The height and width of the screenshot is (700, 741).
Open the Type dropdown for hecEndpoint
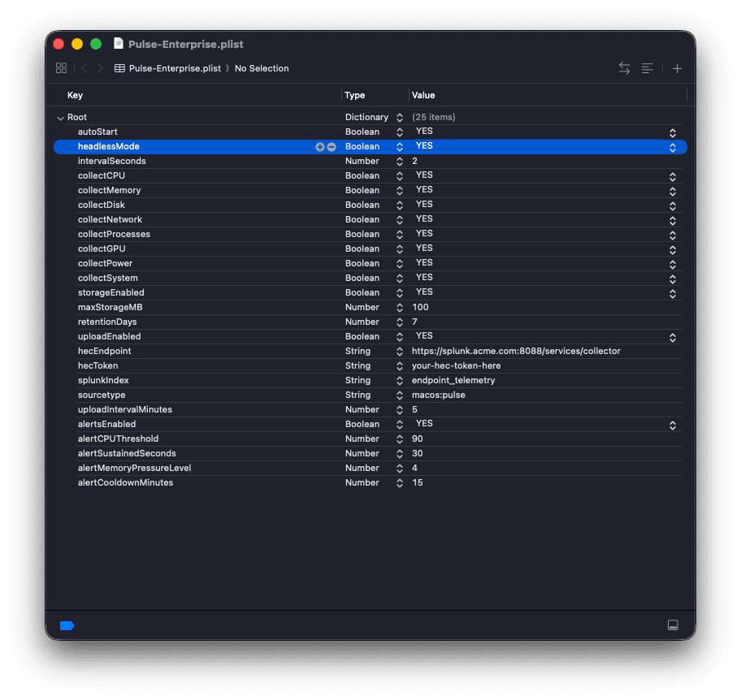(398, 352)
